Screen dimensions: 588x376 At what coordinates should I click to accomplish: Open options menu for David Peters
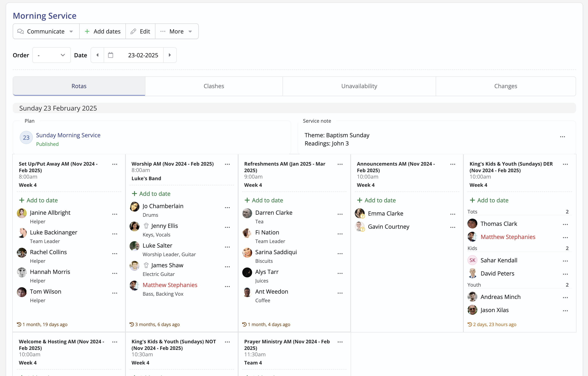point(565,274)
